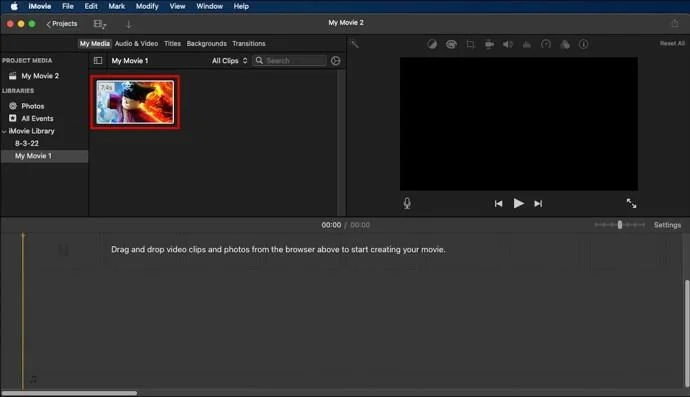This screenshot has width=690, height=397.
Task: Open the All Clips filter dropdown
Action: (229, 61)
